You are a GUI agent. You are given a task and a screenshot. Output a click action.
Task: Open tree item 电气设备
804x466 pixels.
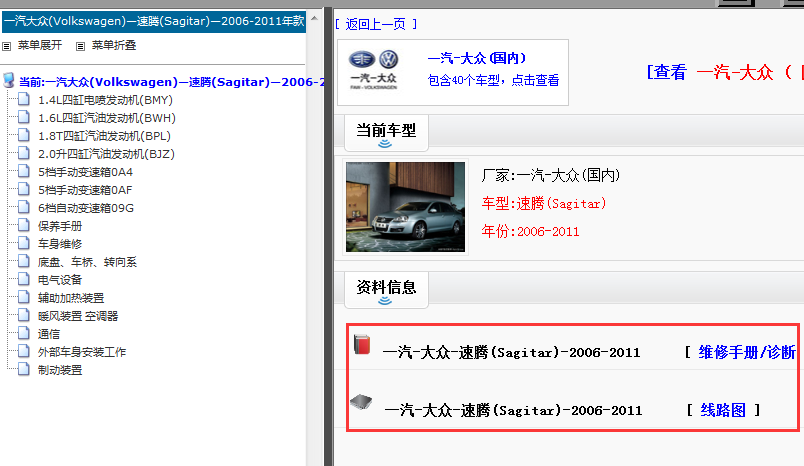[x=60, y=280]
